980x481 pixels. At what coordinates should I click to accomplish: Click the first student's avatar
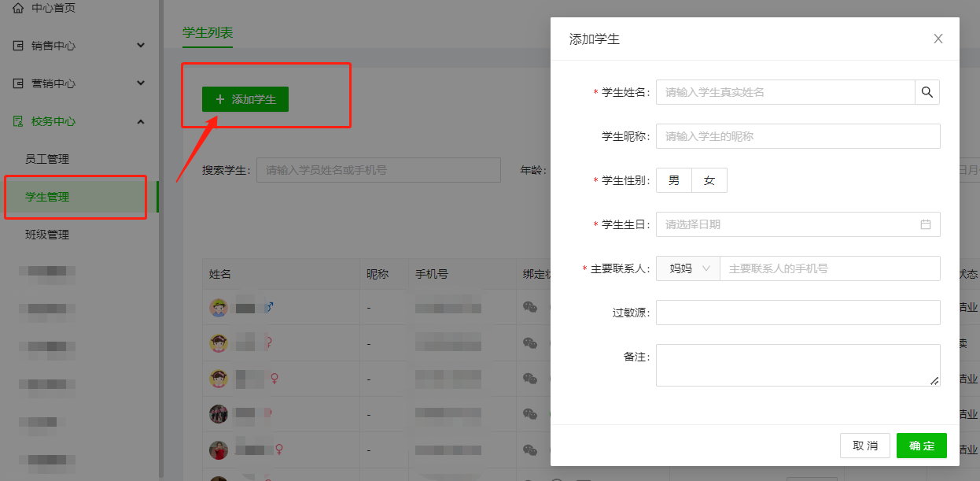pyautogui.click(x=219, y=307)
